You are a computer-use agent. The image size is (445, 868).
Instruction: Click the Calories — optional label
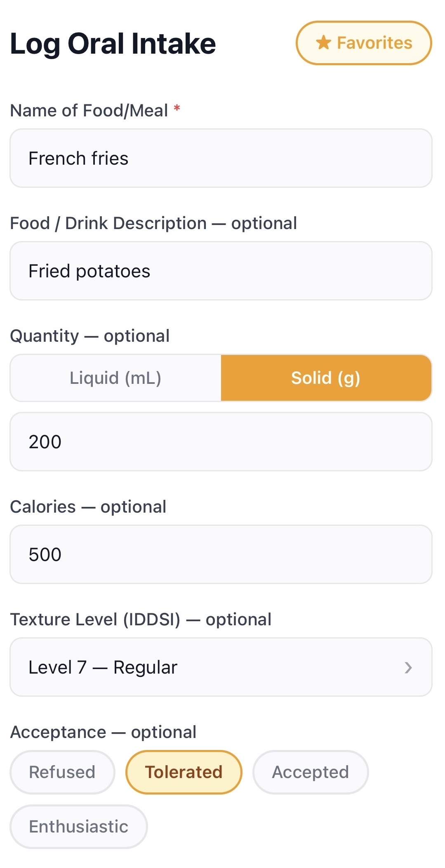[x=88, y=507]
